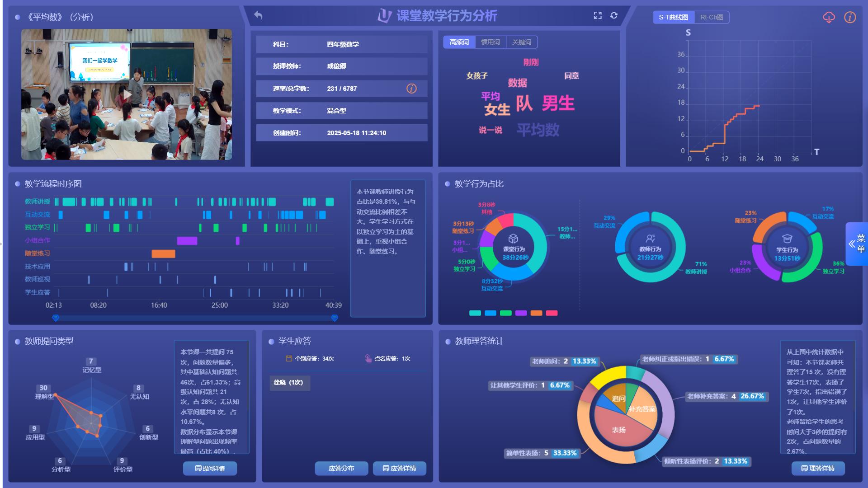Click the 学生行为 graduation cap icon

[x=787, y=239]
